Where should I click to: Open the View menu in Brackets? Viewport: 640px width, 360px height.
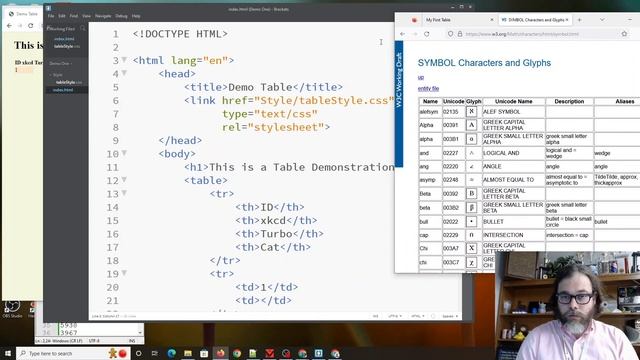tap(86, 16)
